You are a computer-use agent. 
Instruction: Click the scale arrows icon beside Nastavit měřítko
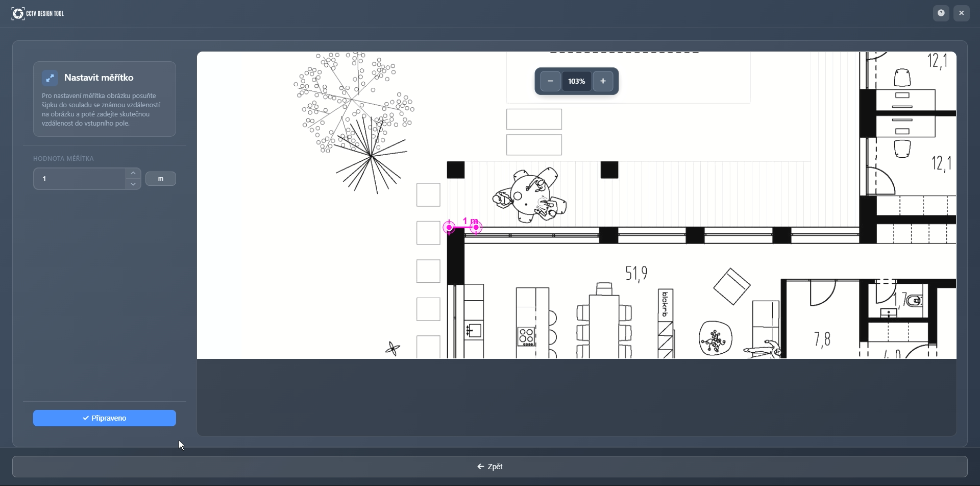[x=50, y=78]
